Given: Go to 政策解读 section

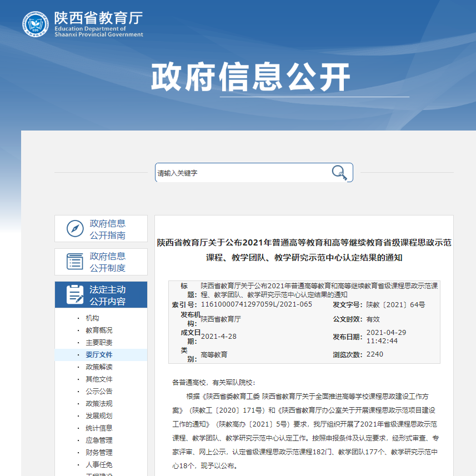Looking at the screenshot, I should pyautogui.click(x=99, y=367).
